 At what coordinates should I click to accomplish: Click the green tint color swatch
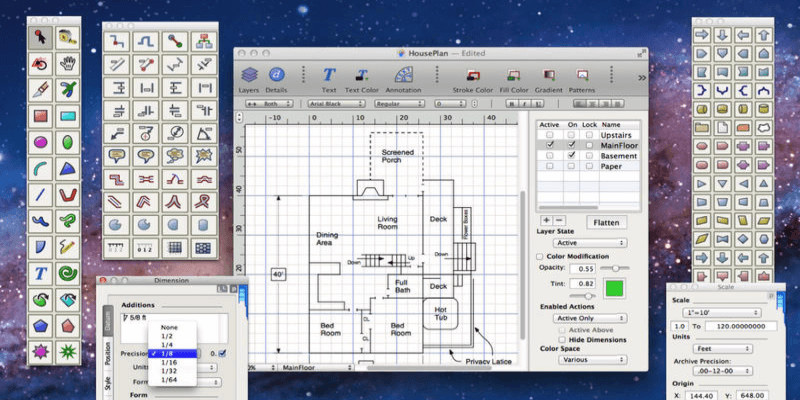tap(614, 288)
